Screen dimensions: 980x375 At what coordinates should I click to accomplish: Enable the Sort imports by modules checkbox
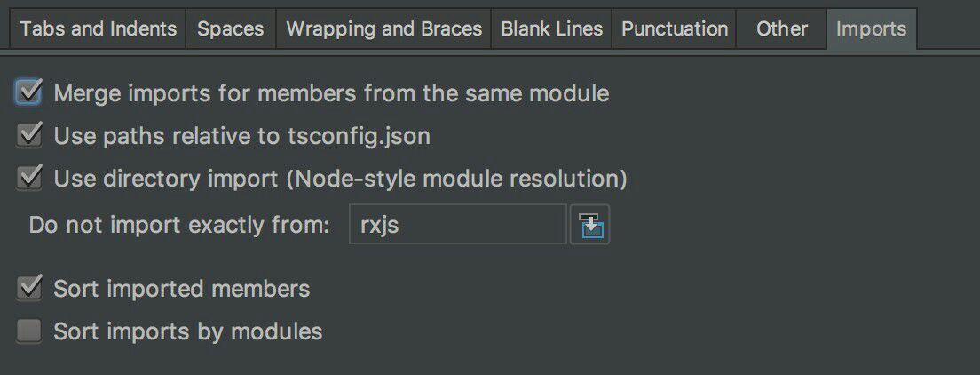coord(30,331)
